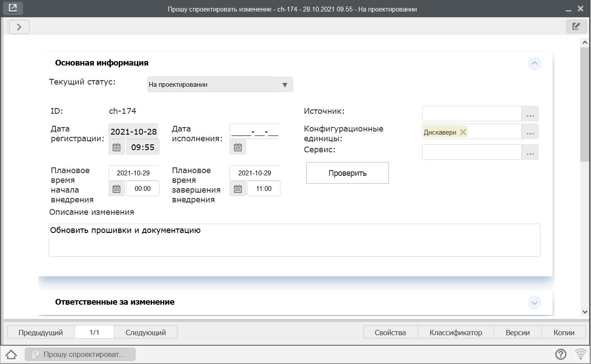Go to Предыдущий record
This screenshot has width=591, height=364.
[41, 332]
